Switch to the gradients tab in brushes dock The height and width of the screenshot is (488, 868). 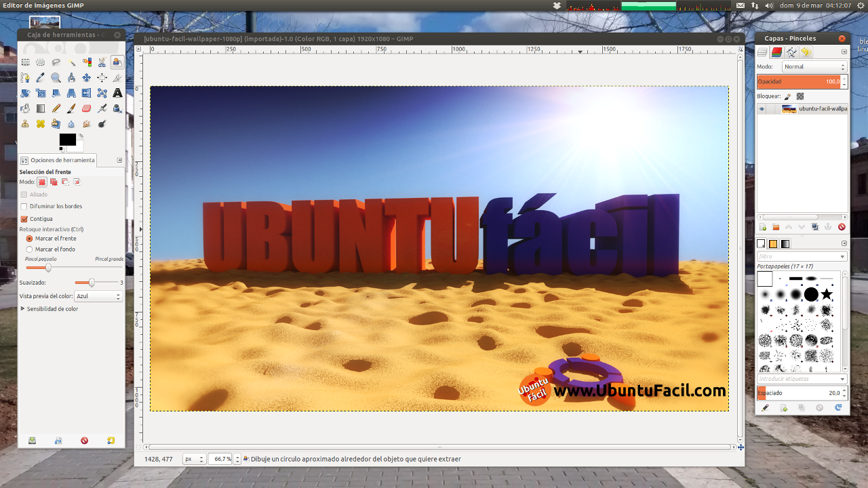(x=785, y=244)
